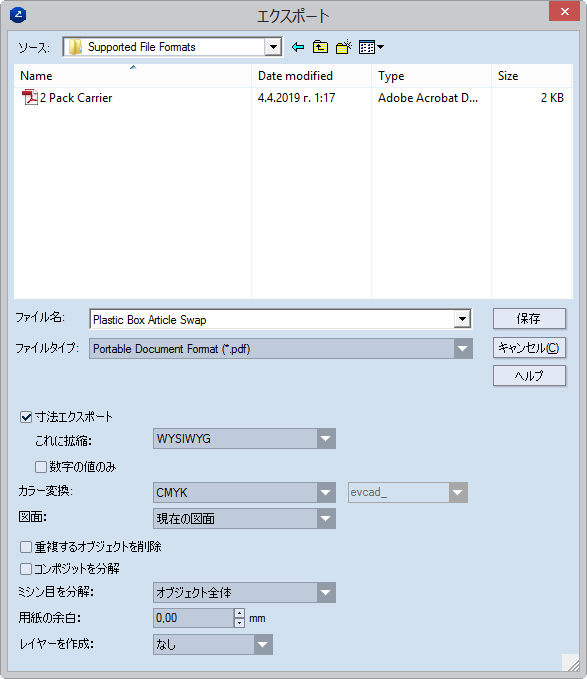Expand the file type PDF dropdown

click(x=462, y=349)
